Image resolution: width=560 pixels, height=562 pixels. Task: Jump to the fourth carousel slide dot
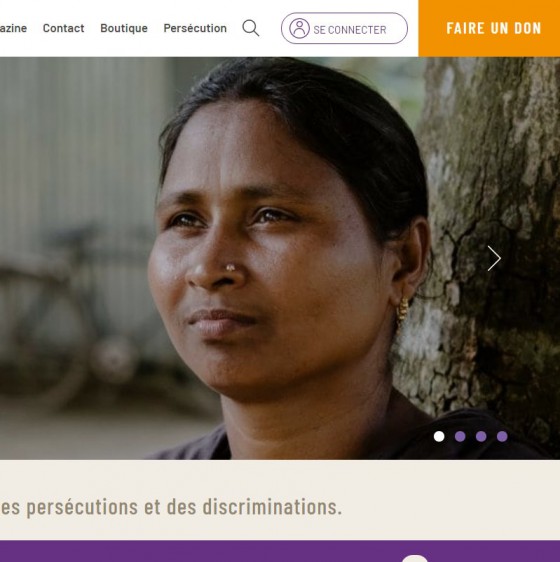502,436
